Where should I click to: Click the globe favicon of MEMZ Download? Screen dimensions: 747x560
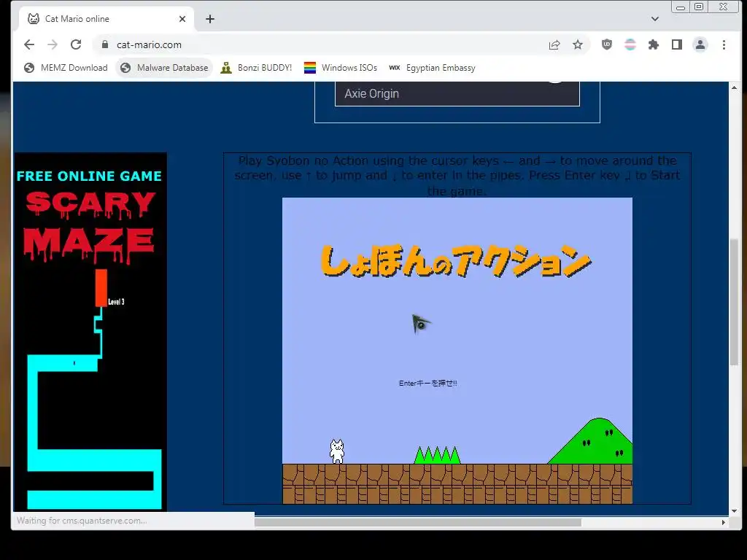click(29, 68)
